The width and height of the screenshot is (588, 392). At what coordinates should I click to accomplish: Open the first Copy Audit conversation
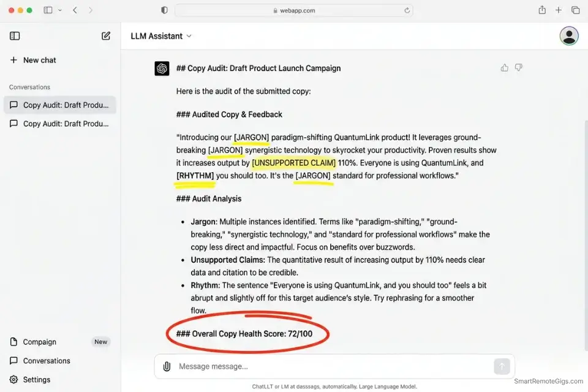60,105
